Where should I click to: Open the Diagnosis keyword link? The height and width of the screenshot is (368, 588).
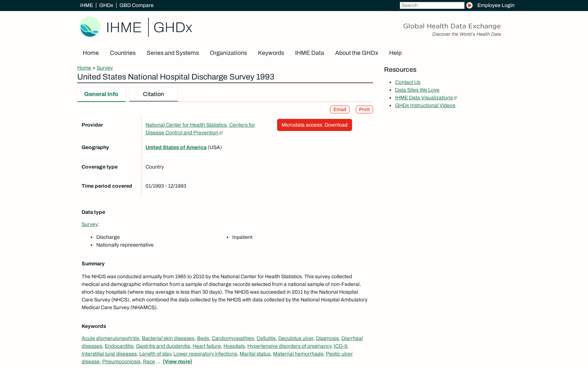pos(327,338)
